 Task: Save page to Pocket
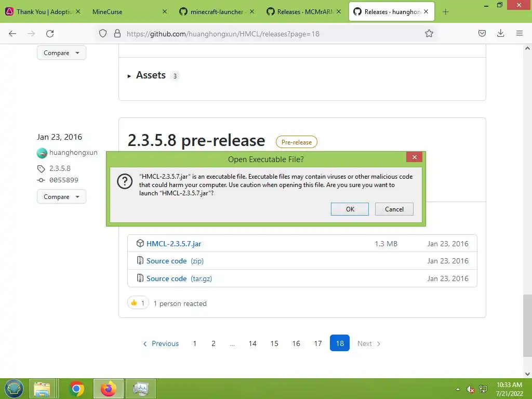tap(482, 33)
